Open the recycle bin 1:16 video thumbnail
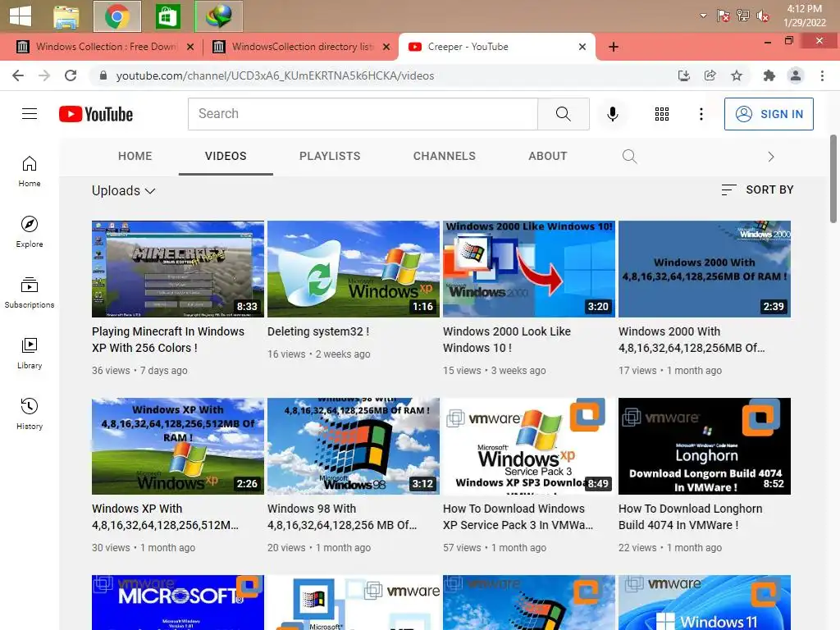 click(x=354, y=269)
